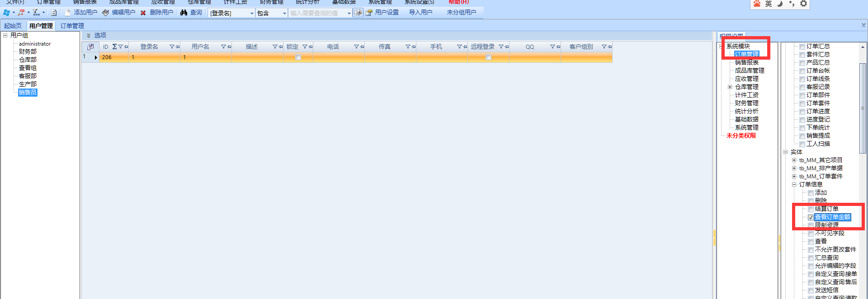Click the 用户设置 user settings icon
Image resolution: width=868 pixels, height=299 pixels.
tap(369, 13)
